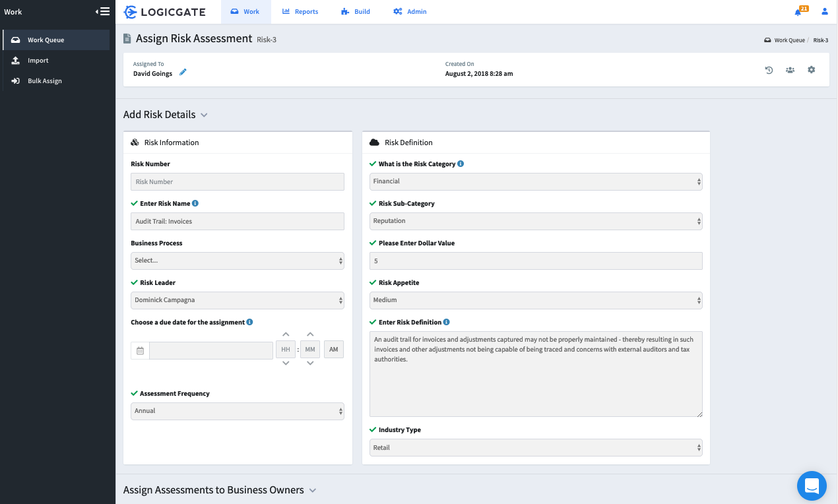Collapse the Work sidebar with the arrow icon
This screenshot has width=838, height=504.
(x=104, y=11)
